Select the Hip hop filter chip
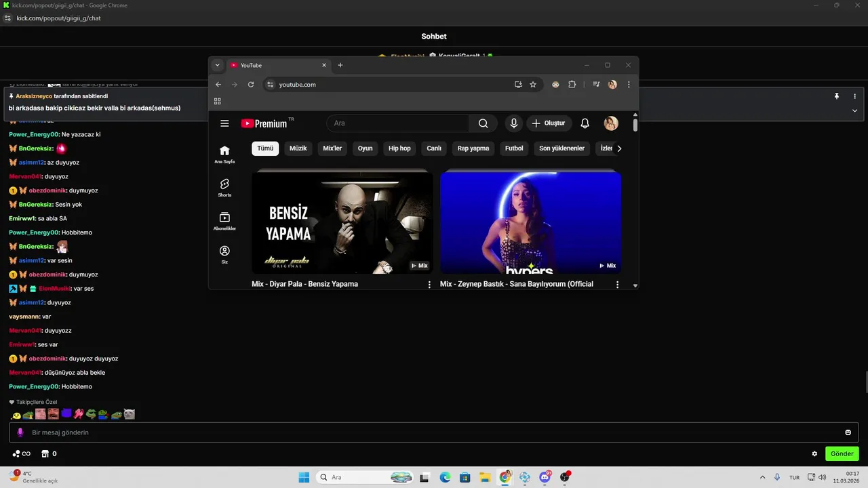The image size is (868, 488). click(x=399, y=148)
